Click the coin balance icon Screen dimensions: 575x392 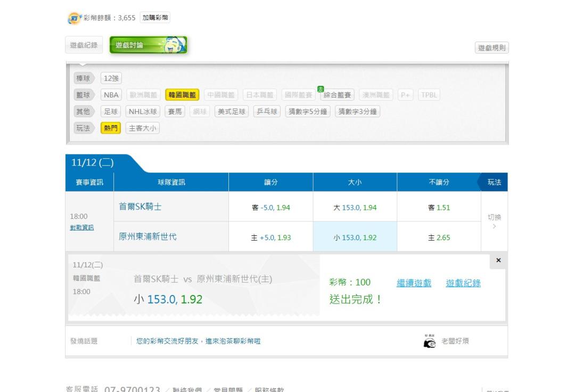(75, 18)
